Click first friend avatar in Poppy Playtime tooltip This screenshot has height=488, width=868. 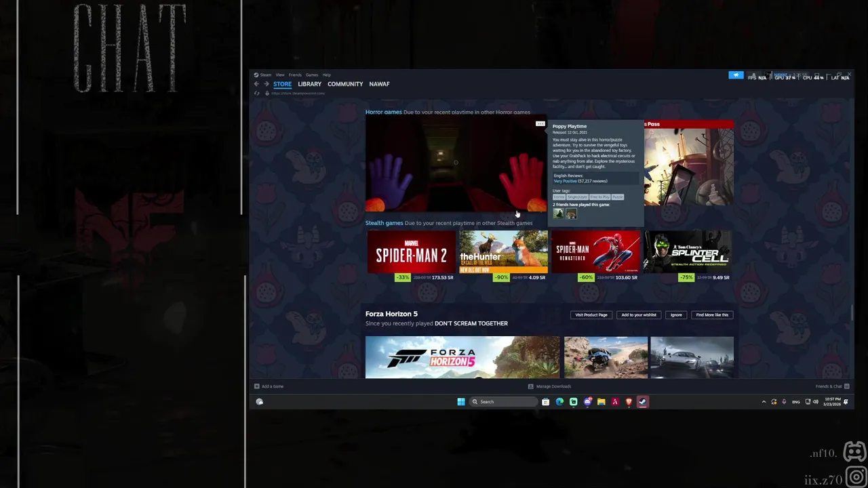click(x=558, y=213)
